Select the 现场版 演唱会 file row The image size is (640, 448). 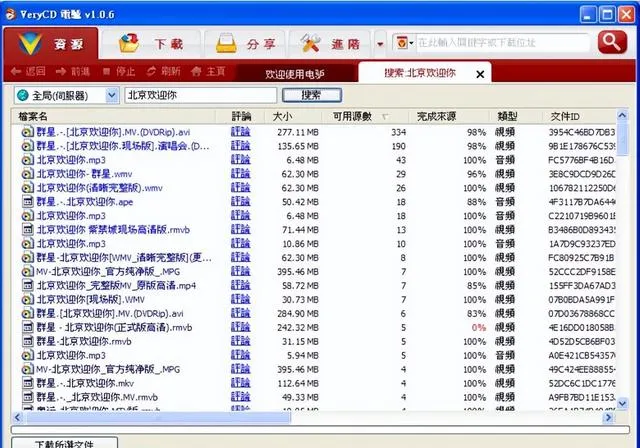coord(122,146)
